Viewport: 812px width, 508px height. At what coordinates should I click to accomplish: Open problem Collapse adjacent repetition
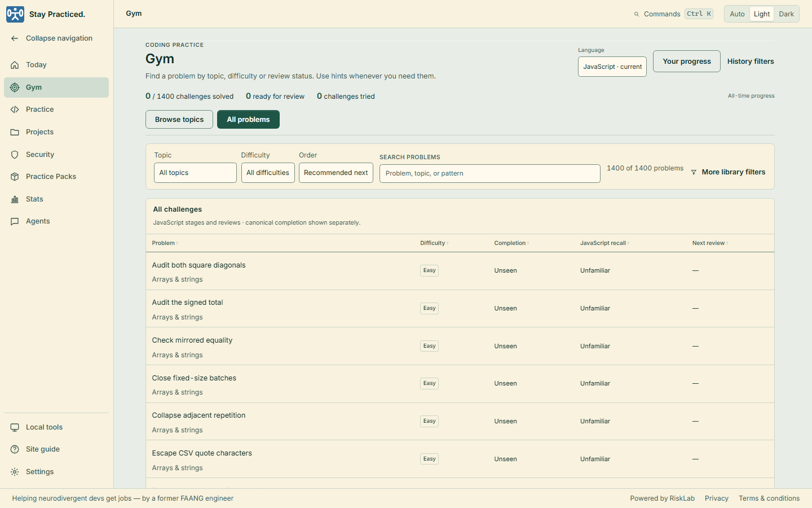[198, 415]
